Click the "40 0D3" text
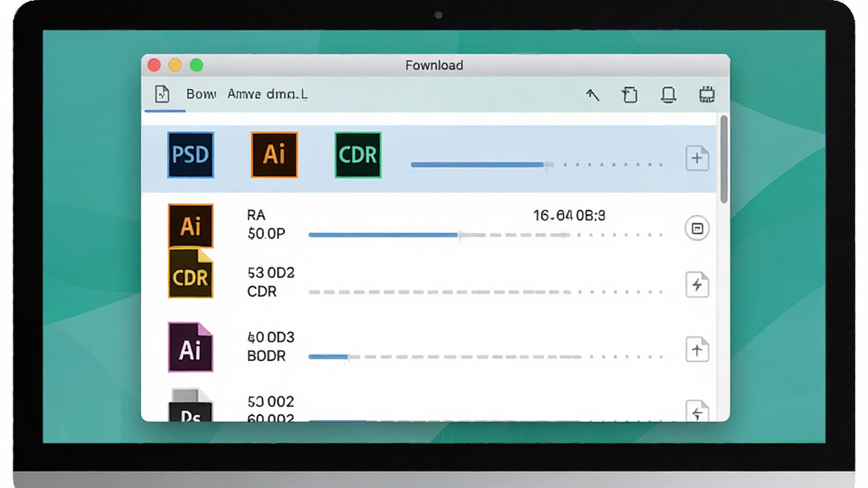The width and height of the screenshot is (868, 488). [x=270, y=337]
